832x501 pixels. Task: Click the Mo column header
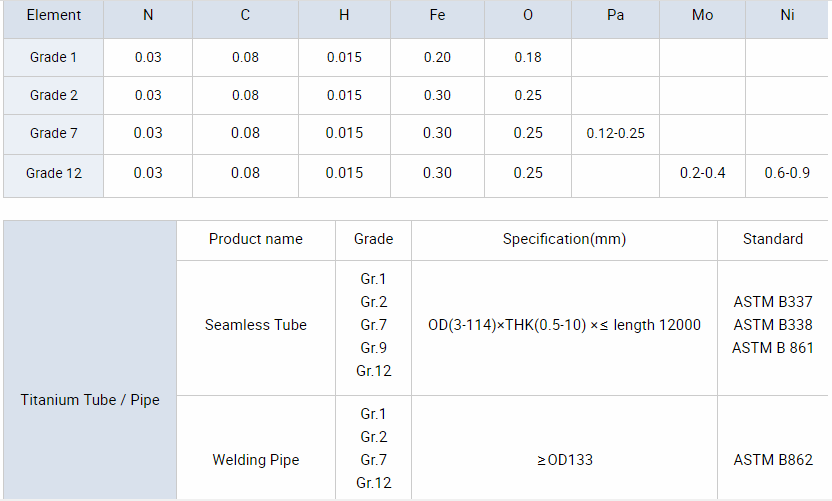click(702, 16)
